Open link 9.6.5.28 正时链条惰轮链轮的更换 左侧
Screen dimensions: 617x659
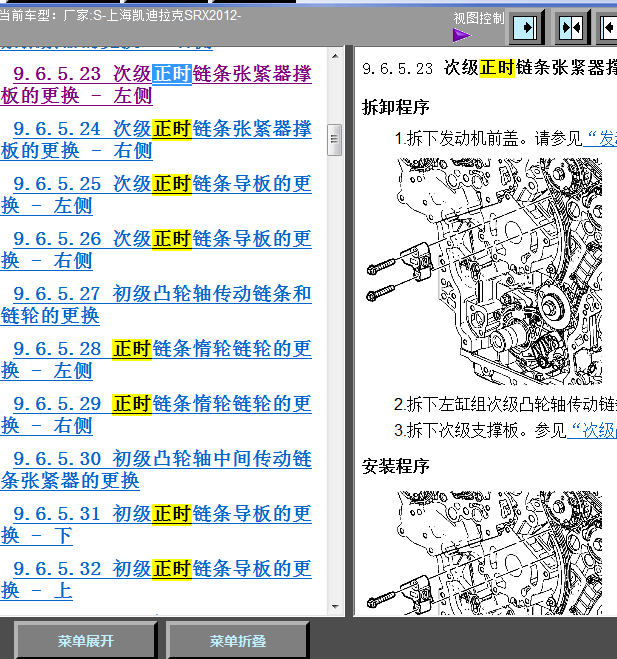click(x=156, y=359)
